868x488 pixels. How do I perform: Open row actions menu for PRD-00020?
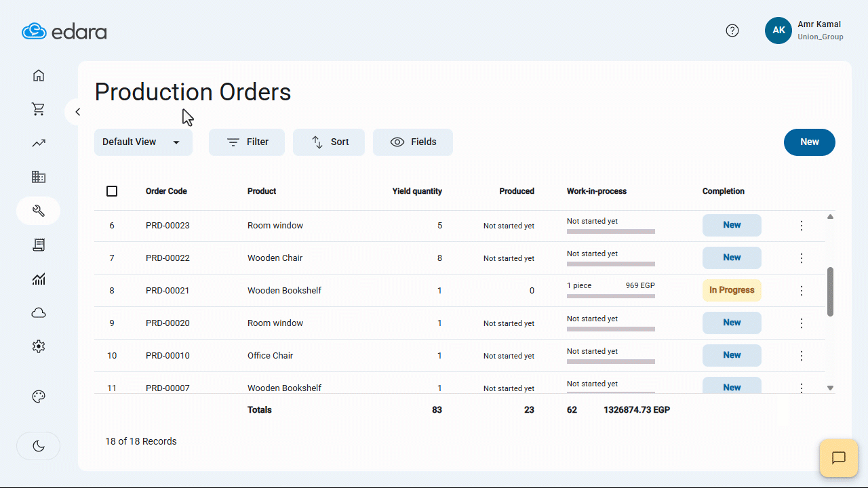[802, 323]
